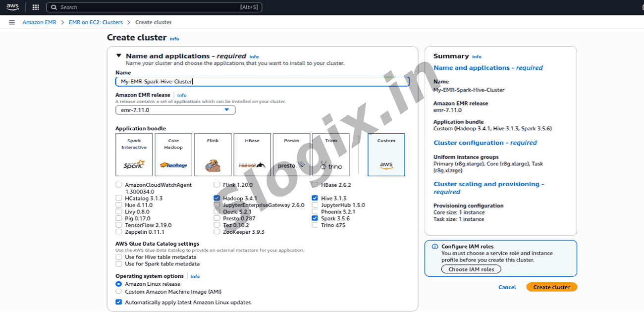Choose the Trino application bundle tile

click(x=331, y=155)
